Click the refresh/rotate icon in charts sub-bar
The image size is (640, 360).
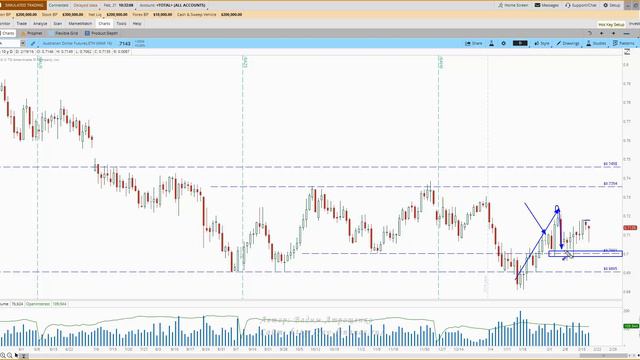(x=590, y=33)
